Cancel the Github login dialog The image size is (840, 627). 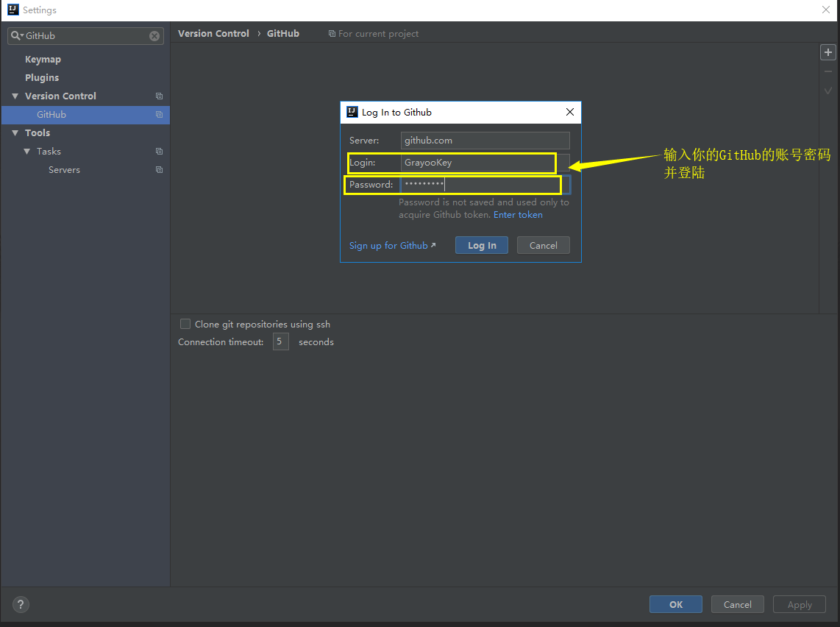(x=544, y=246)
